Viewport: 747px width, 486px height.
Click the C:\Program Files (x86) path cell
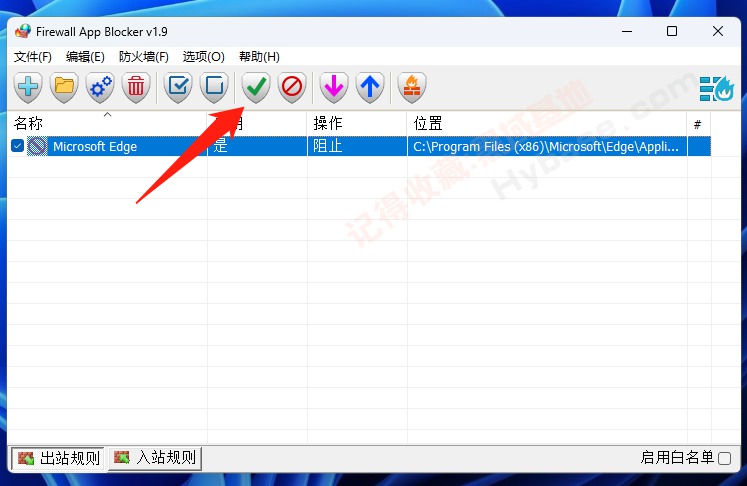tap(547, 146)
